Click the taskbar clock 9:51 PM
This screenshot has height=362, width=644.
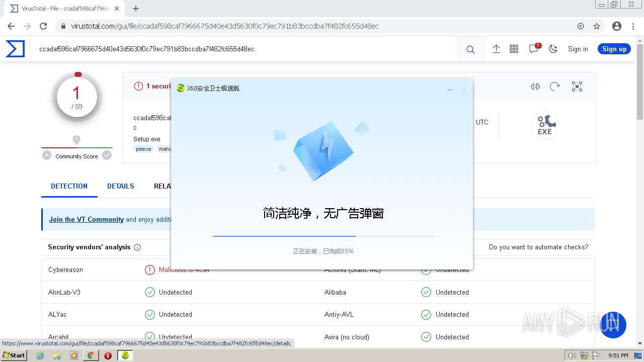click(618, 355)
